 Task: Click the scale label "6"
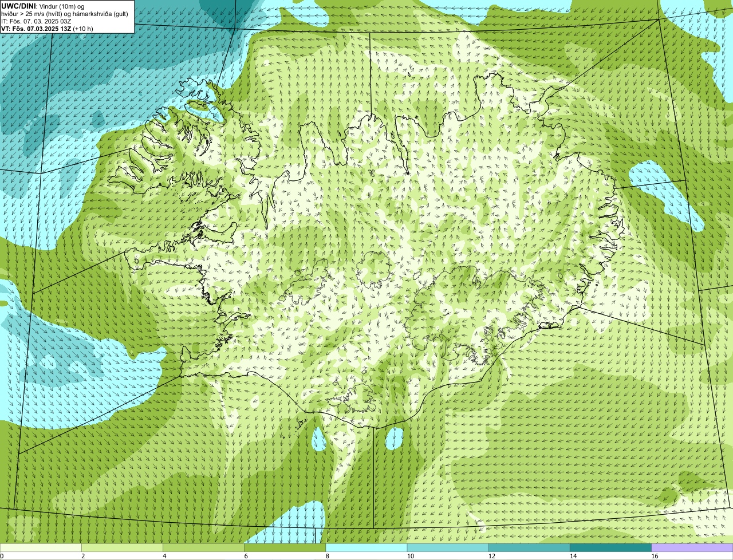click(x=246, y=556)
